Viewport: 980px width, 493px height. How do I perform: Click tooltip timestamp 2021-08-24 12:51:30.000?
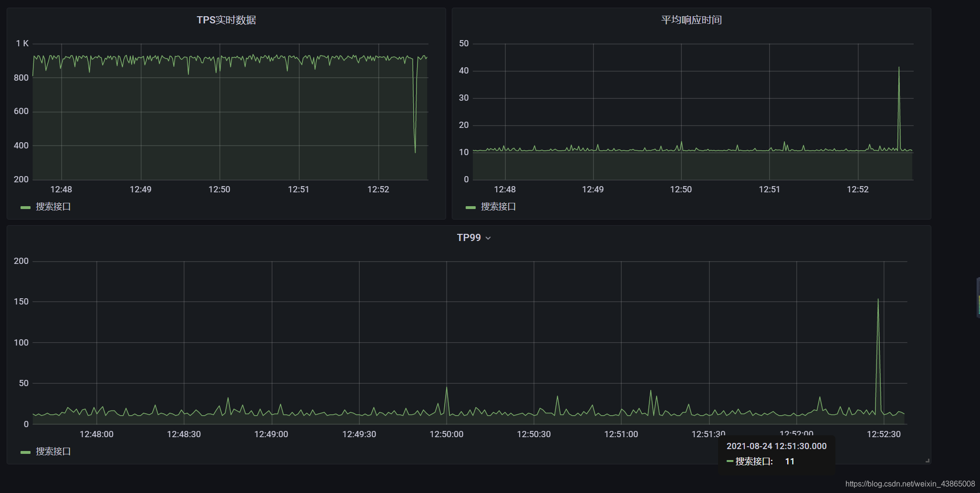pyautogui.click(x=776, y=446)
